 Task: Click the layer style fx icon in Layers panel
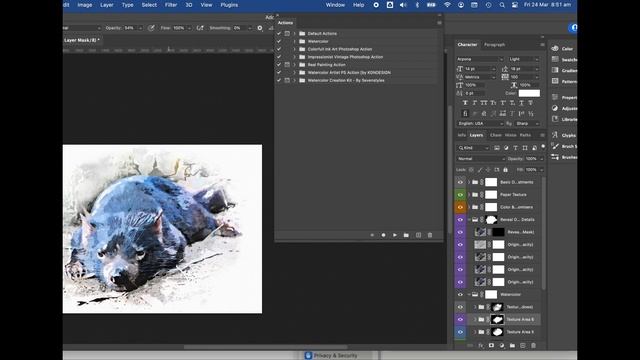481,345
